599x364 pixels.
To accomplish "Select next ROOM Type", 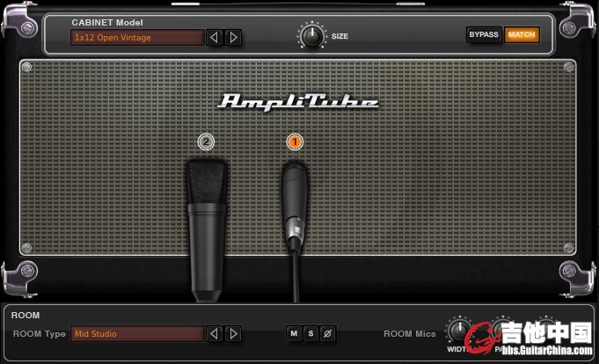I will pos(233,333).
